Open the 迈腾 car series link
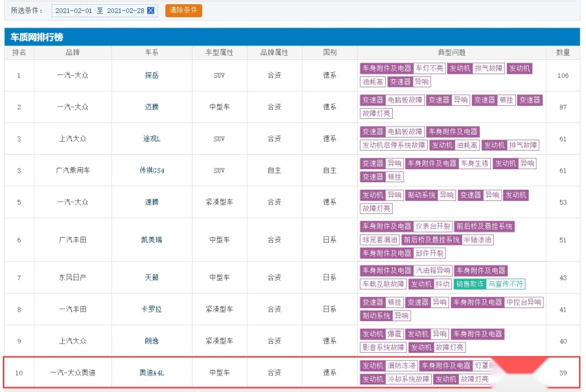This screenshot has height=392, width=586. (152, 107)
